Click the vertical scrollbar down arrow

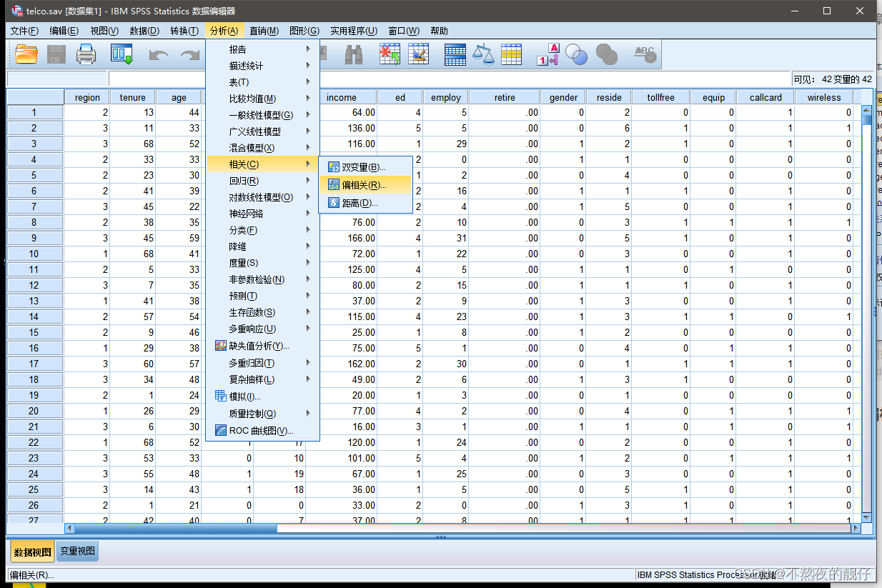coord(867,517)
